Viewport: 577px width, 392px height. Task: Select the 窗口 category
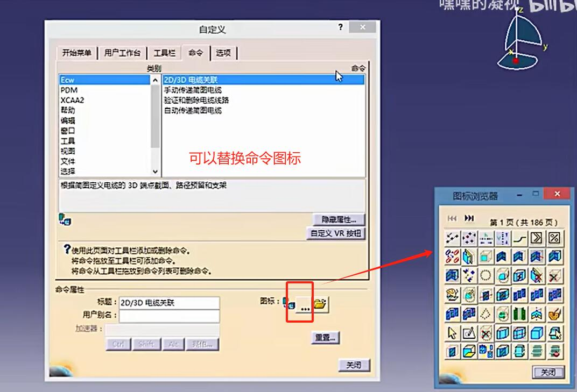pos(104,131)
